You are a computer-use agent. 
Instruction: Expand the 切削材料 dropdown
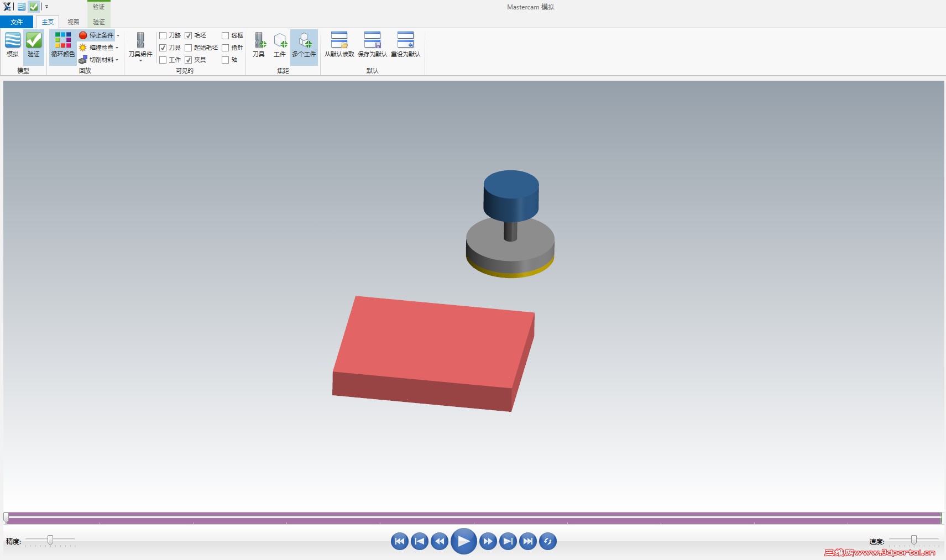117,60
